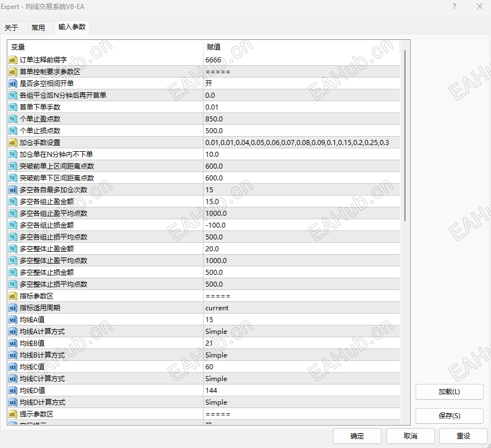Click the double icon beside 多空整体止损金额

pos(12,273)
